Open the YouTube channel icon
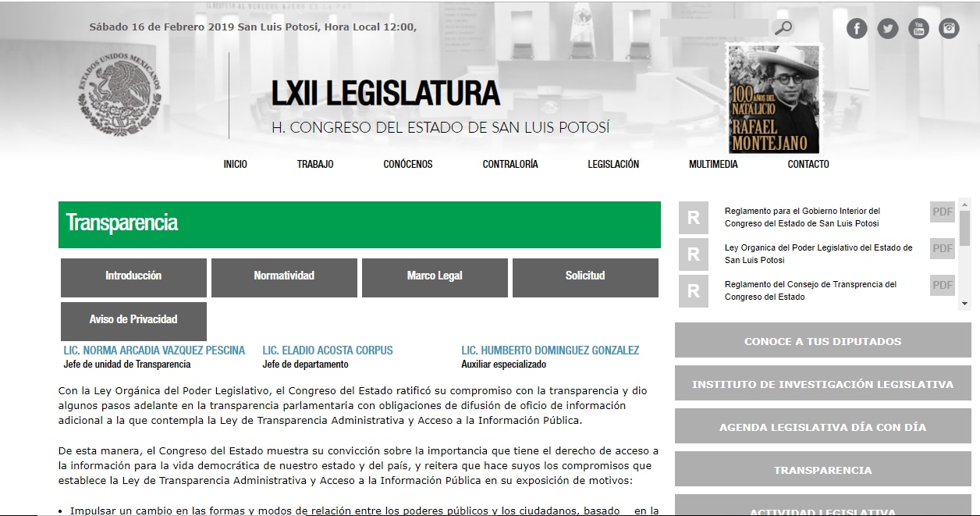The width and height of the screenshot is (980, 516). [x=918, y=28]
